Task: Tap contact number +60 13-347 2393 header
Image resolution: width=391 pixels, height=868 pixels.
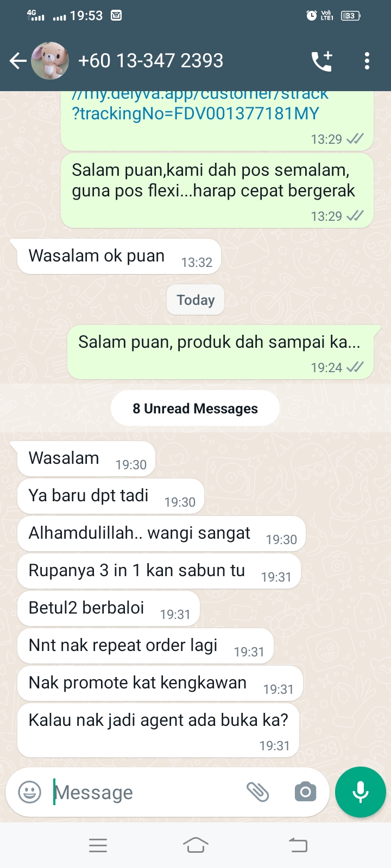Action: (151, 61)
